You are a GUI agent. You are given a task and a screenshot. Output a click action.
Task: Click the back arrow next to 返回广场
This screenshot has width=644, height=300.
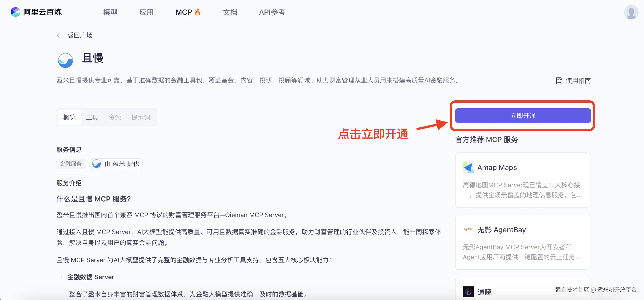point(60,35)
